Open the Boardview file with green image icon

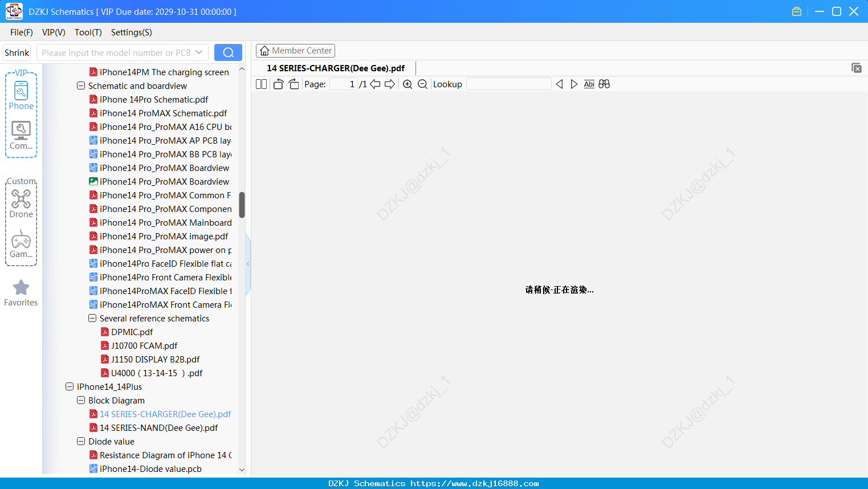pyautogui.click(x=159, y=182)
